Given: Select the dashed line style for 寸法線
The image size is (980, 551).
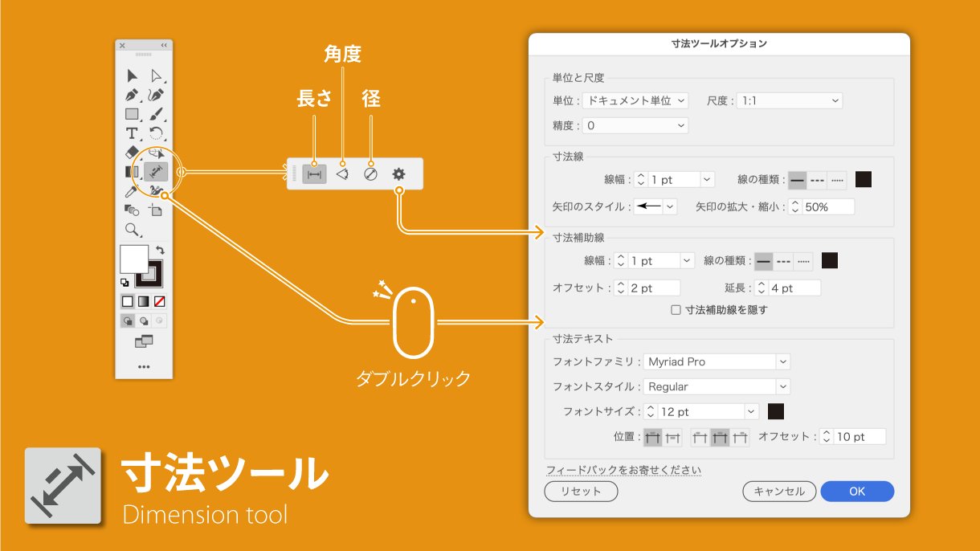Looking at the screenshot, I should click(x=816, y=179).
